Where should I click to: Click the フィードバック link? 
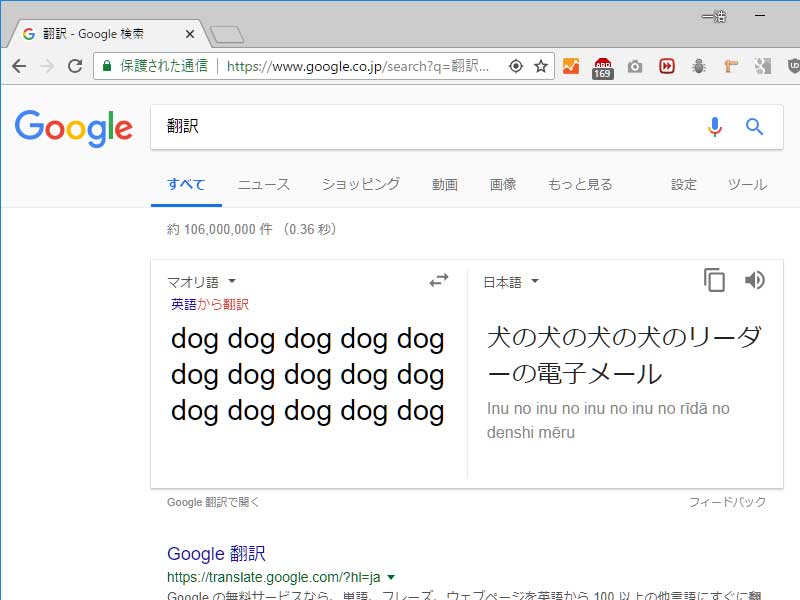point(728,502)
